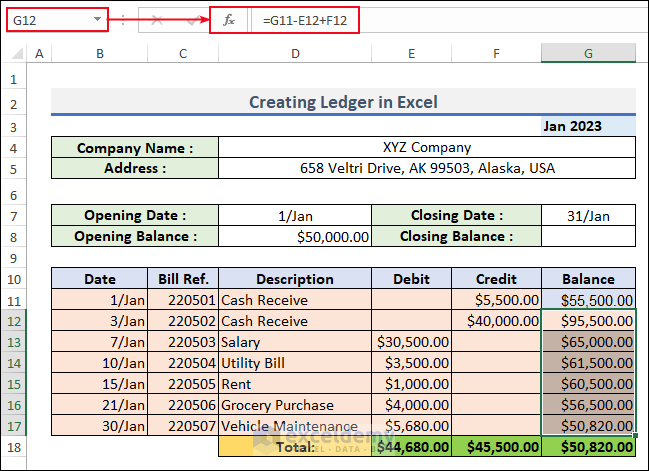Image resolution: width=649 pixels, height=471 pixels.
Task: Select row 18 header
Action: click(14, 447)
